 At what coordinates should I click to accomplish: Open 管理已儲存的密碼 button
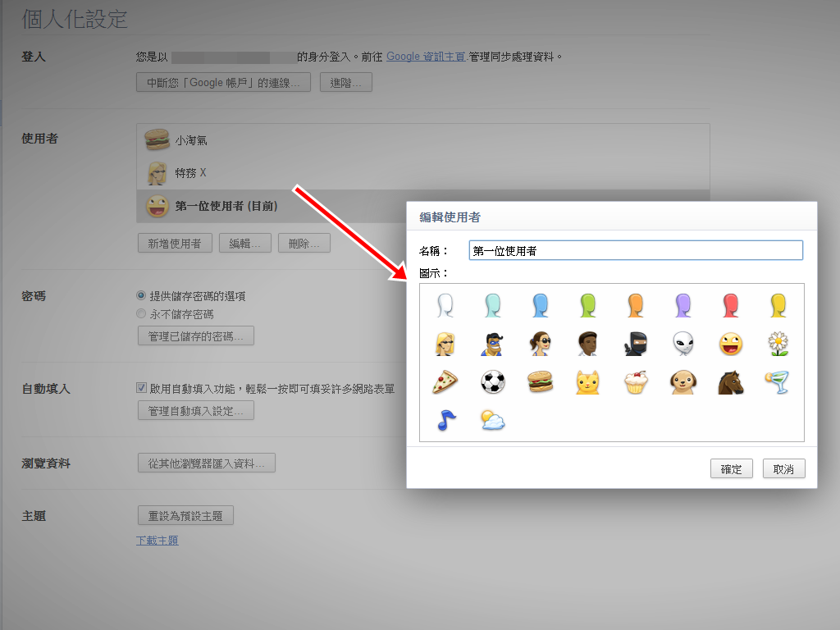[195, 336]
